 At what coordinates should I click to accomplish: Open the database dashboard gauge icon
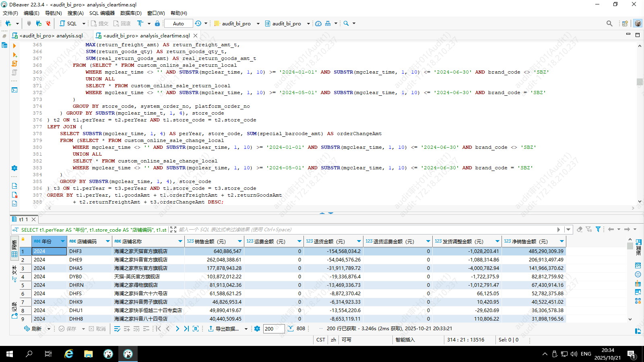[318, 23]
